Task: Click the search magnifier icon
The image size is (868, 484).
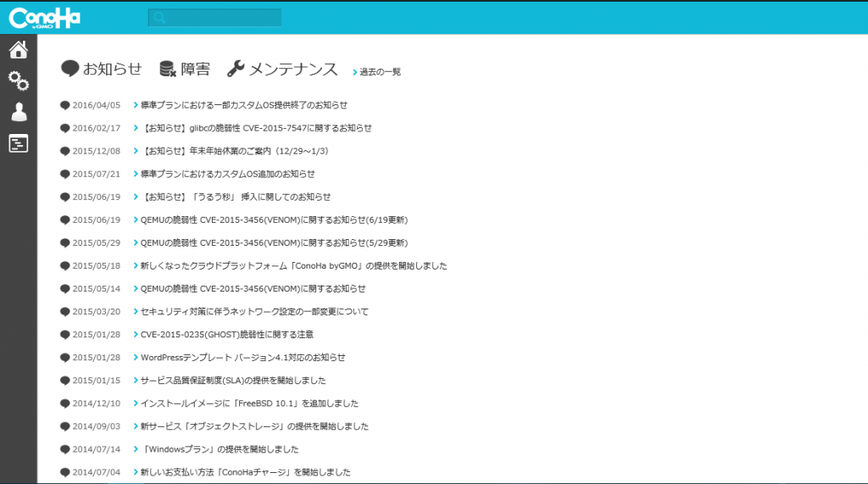Action: pos(159,19)
